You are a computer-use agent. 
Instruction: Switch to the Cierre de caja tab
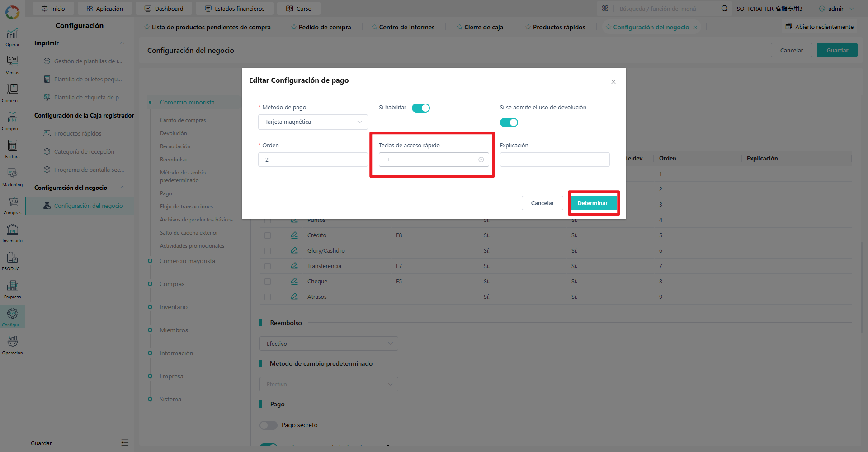(x=480, y=27)
